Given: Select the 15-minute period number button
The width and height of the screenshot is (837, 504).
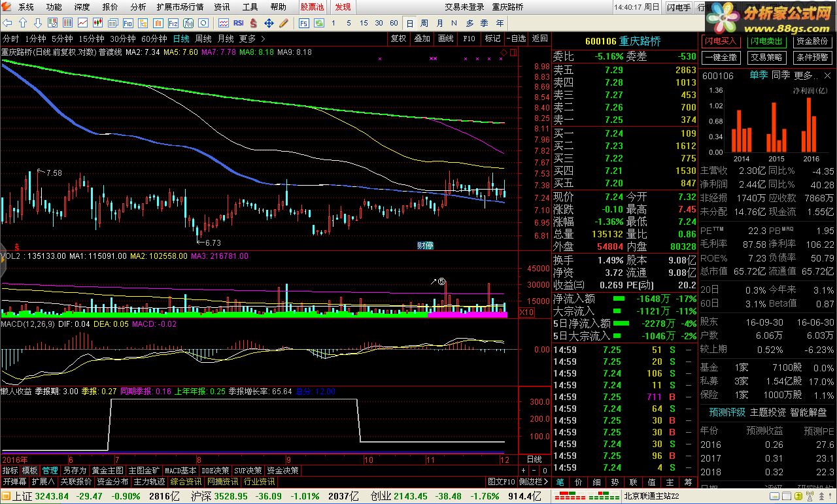Looking at the screenshot, I should click(x=364, y=23).
